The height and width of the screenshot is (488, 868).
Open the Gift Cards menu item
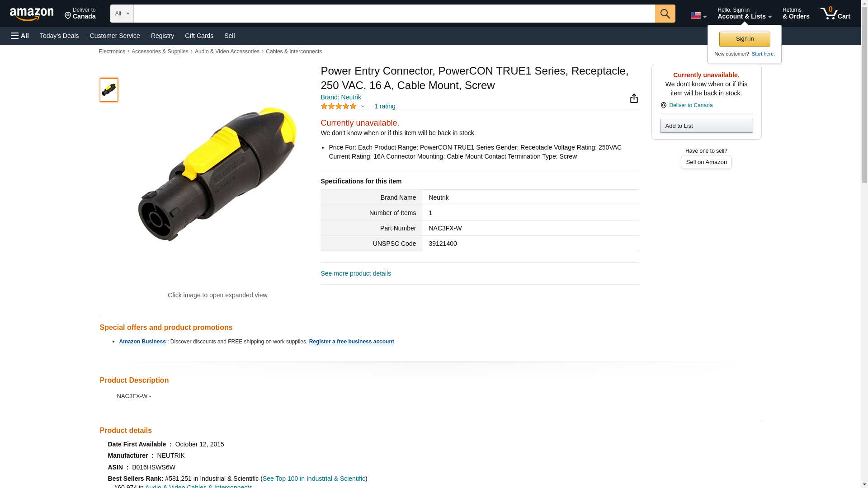click(x=199, y=36)
